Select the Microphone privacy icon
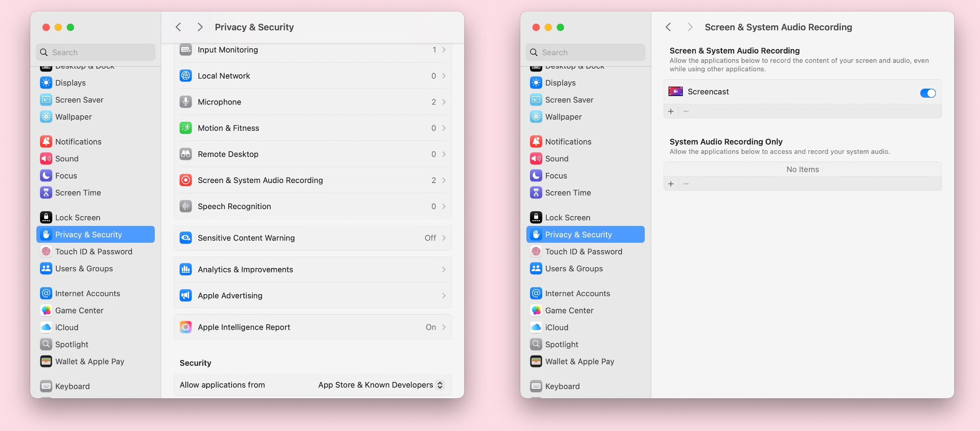 tap(186, 102)
